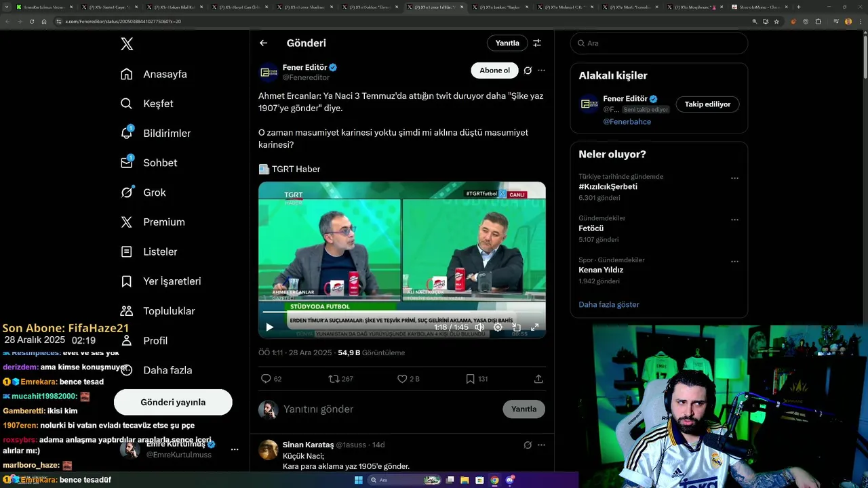Click the reply icon with 62

click(x=271, y=379)
